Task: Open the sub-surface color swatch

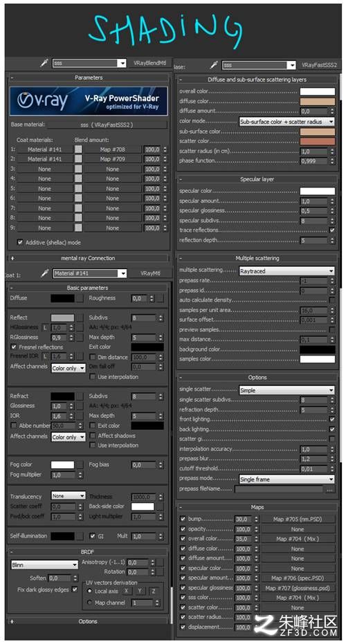Action: 317,132
